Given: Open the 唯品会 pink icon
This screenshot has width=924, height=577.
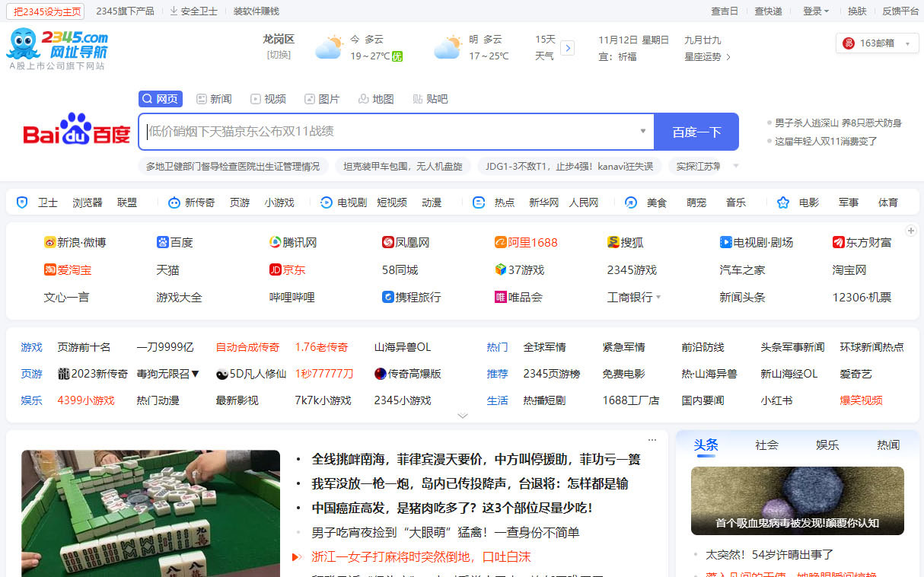Looking at the screenshot, I should pyautogui.click(x=500, y=297).
